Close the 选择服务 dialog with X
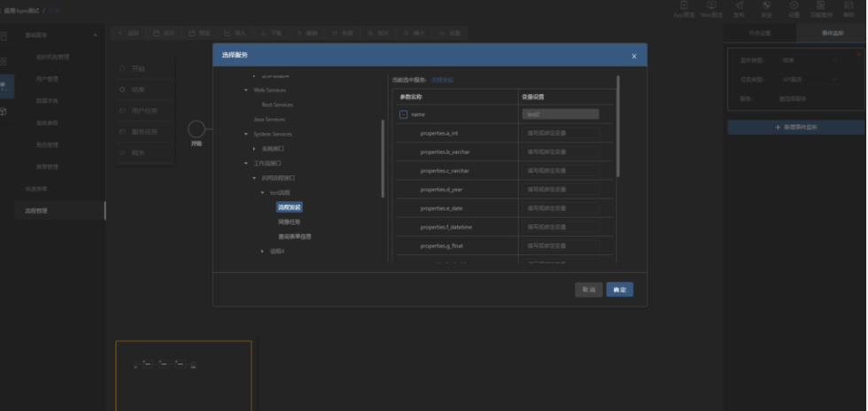 click(633, 56)
